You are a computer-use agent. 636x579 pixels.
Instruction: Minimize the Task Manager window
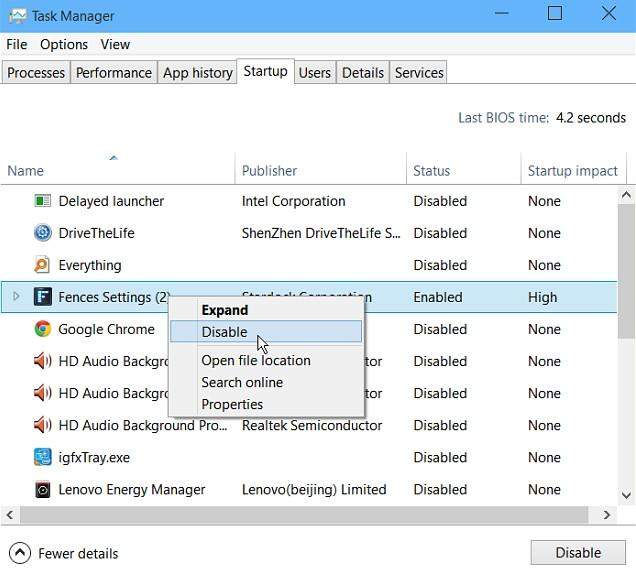click(501, 13)
